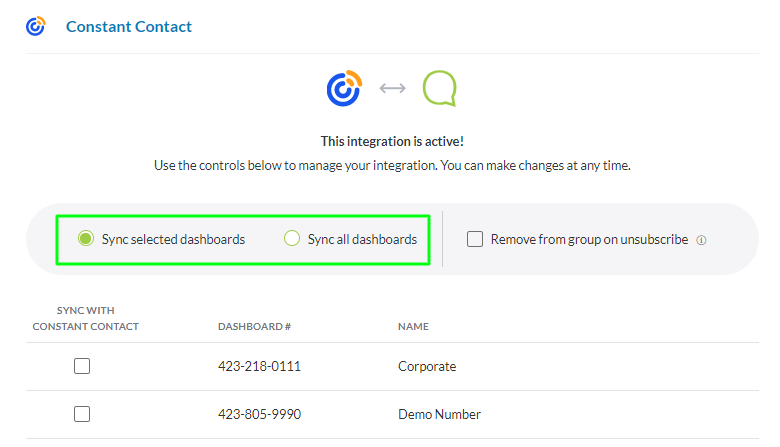Click the Corporate dashboard name

click(427, 366)
